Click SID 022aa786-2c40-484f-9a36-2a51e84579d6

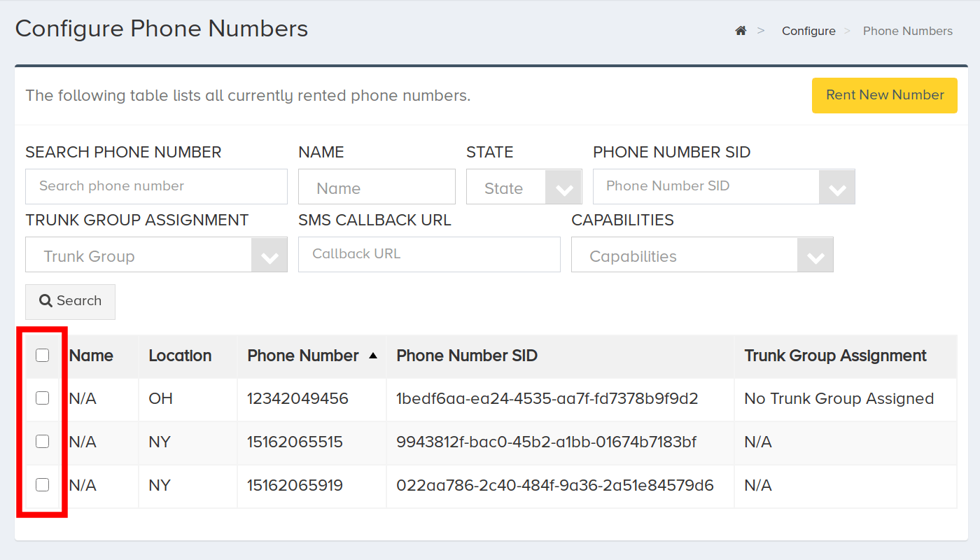coord(555,485)
